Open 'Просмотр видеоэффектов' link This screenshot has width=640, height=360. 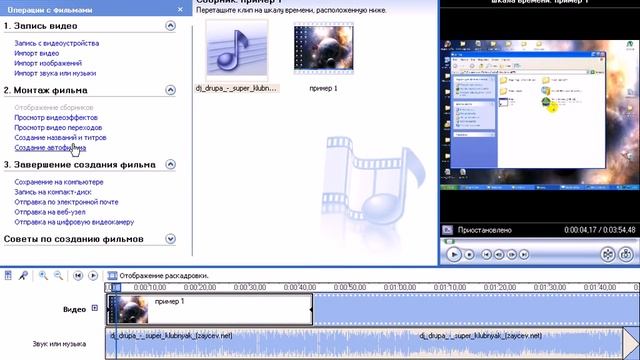tap(56, 117)
